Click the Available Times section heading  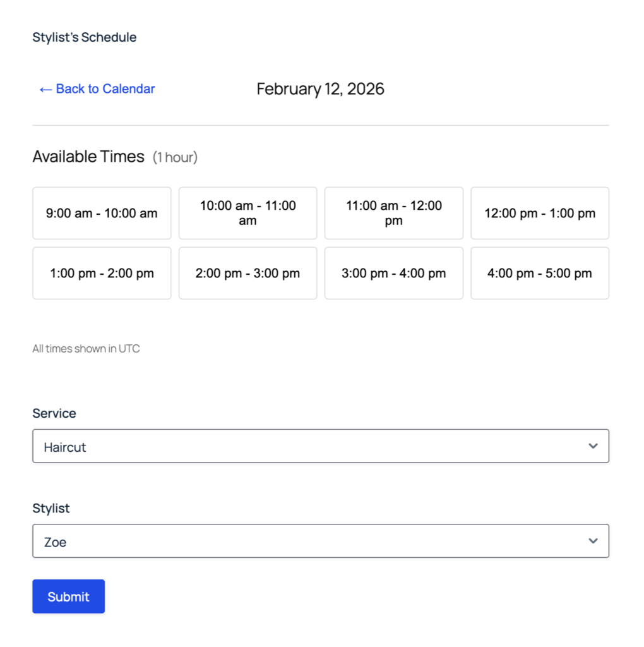(x=88, y=156)
